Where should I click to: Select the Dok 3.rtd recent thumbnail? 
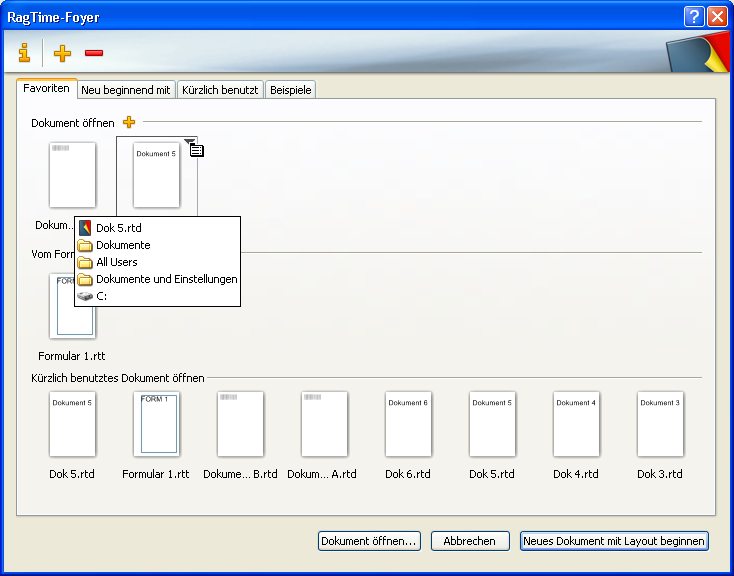point(660,424)
